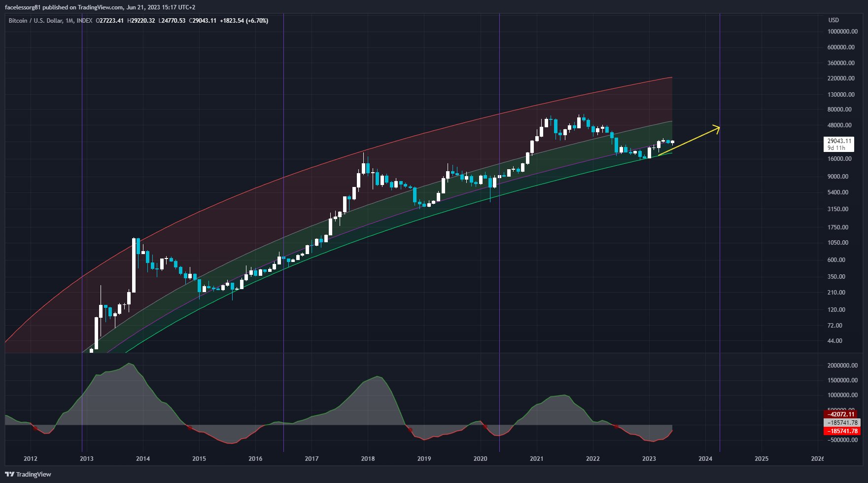This screenshot has width=868, height=483.
Task: Click the 600000.00 price axis label
Action: pyautogui.click(x=841, y=47)
